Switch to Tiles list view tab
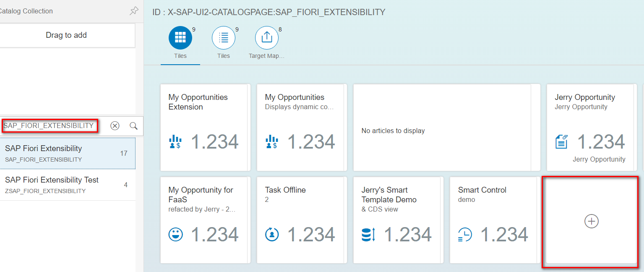This screenshot has width=644, height=272. [224, 38]
